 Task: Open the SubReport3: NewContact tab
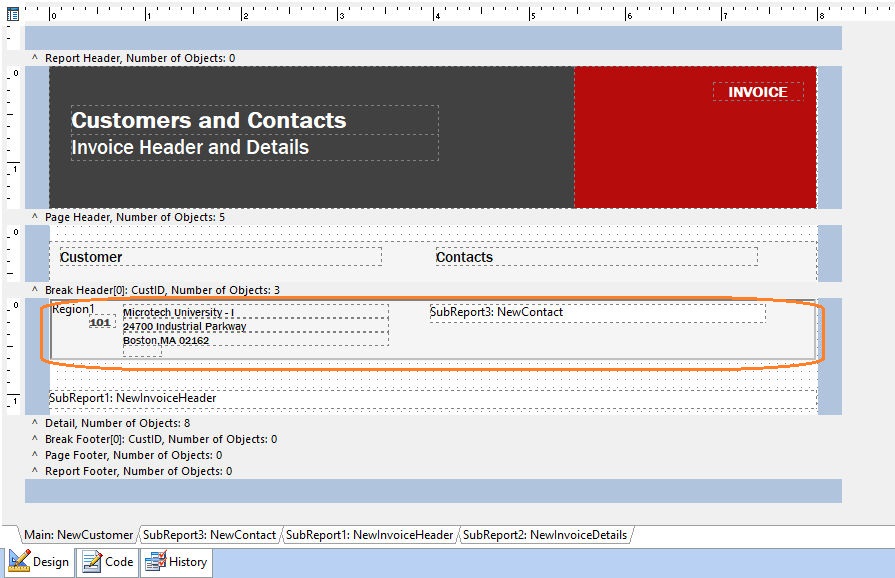209,535
